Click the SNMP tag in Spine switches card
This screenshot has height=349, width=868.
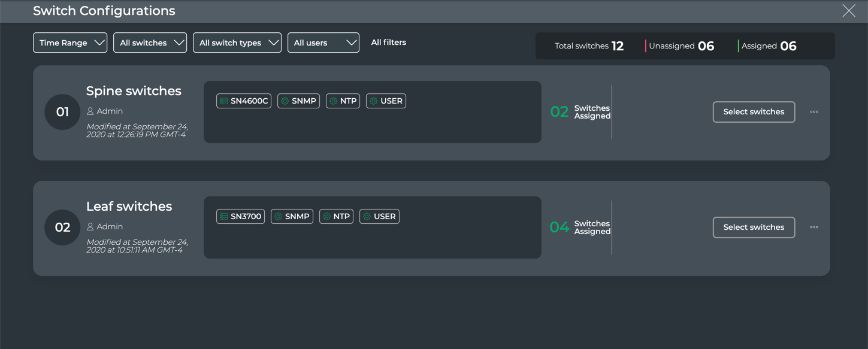pyautogui.click(x=298, y=101)
